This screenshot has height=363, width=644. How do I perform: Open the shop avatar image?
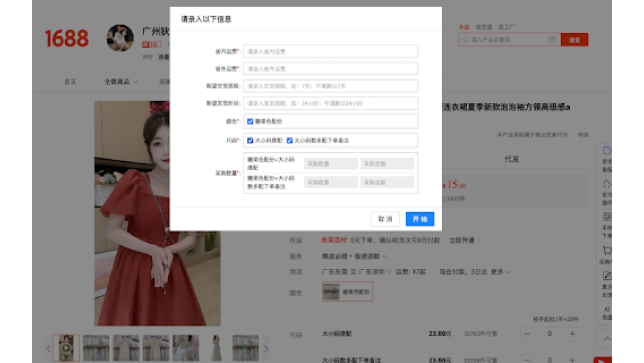click(x=120, y=38)
